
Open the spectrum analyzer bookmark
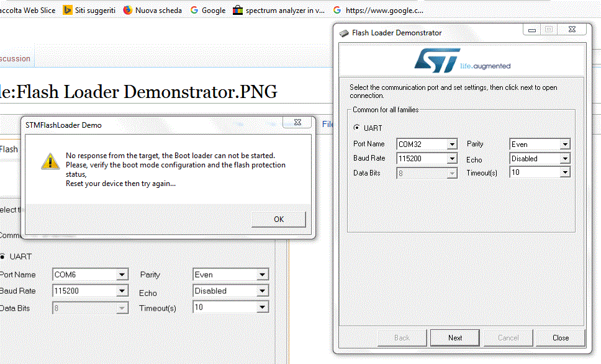click(279, 10)
